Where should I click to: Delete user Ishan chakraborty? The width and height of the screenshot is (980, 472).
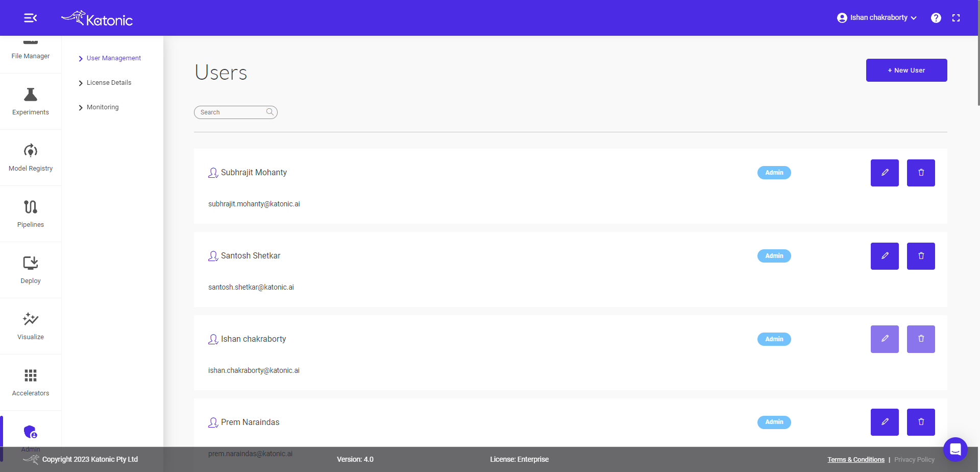click(921, 339)
